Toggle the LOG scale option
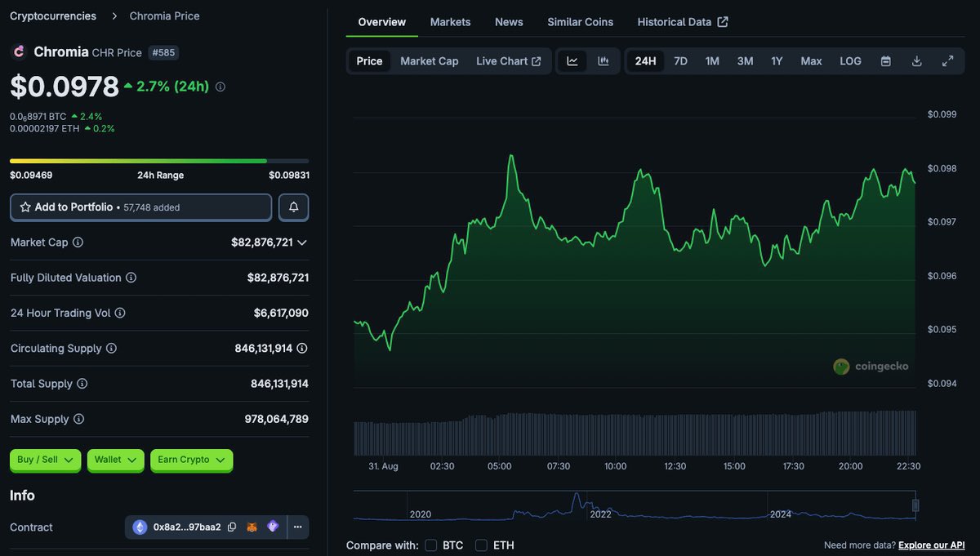 (850, 61)
